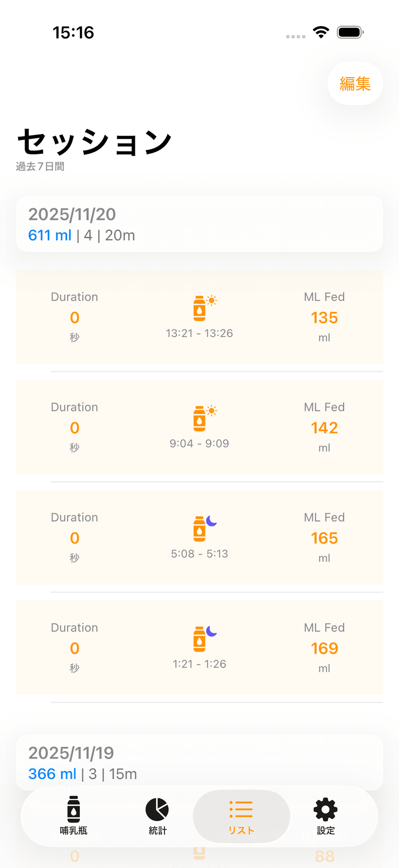
Task: Select the 2025/11/19 date header card
Action: 199,762
